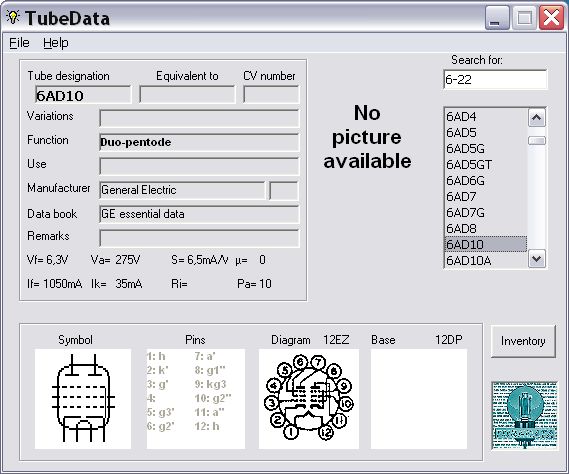Select 6AD10A in the tube list
569x474 pixels.
click(x=486, y=260)
